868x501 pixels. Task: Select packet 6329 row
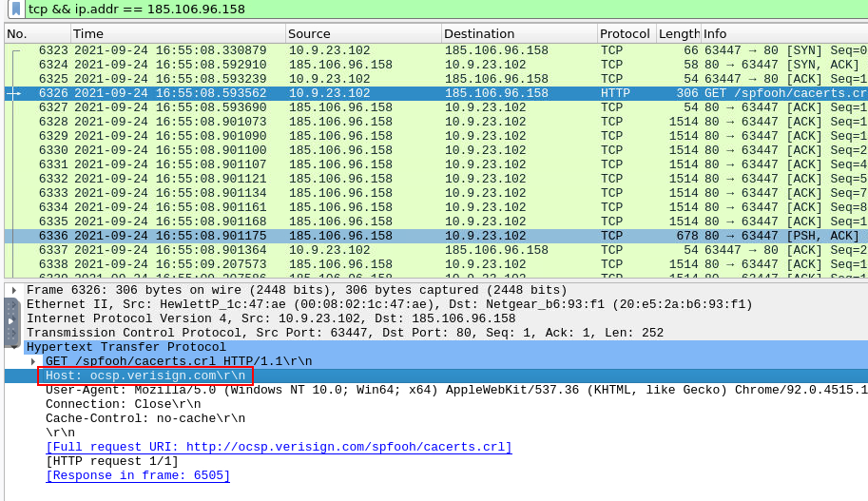click(x=436, y=136)
